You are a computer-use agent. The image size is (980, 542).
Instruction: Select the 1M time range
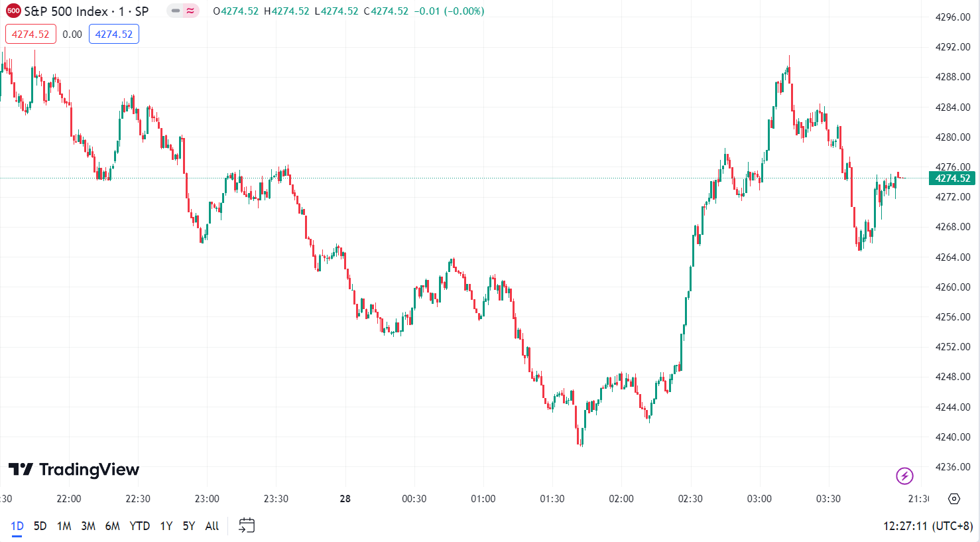64,526
